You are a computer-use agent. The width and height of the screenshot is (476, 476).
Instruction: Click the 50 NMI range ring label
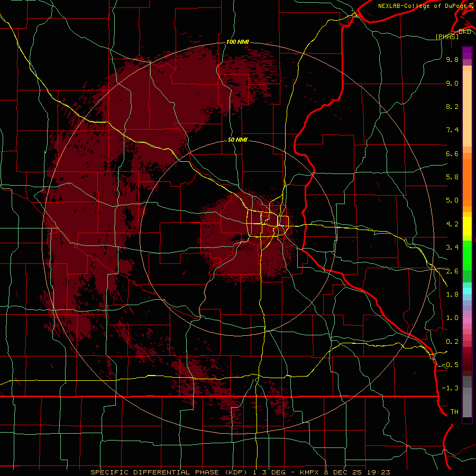tap(237, 140)
